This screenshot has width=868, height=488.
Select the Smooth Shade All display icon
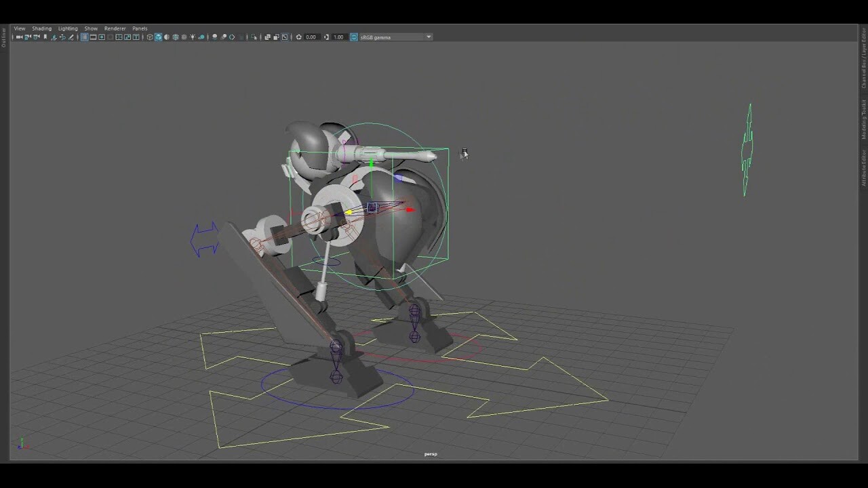point(159,37)
